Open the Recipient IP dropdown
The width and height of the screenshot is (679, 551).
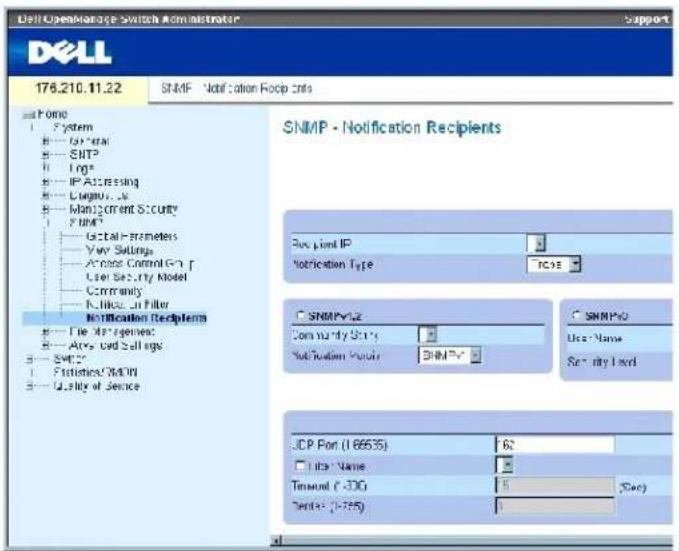point(536,243)
